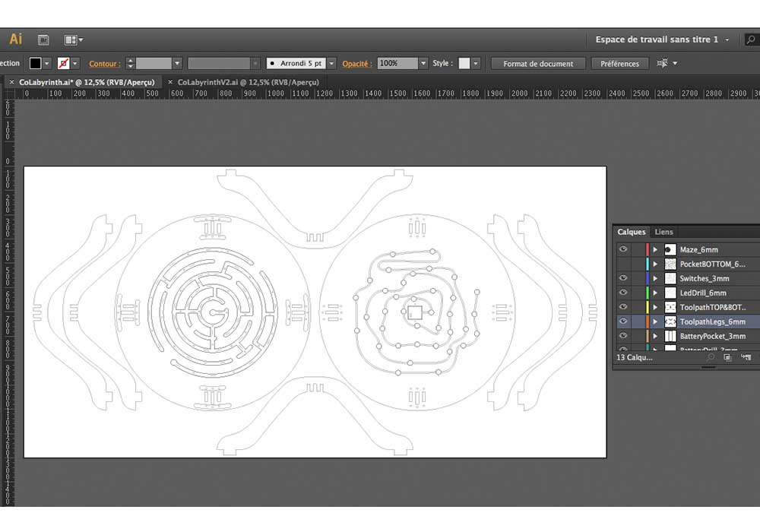Click the make clipping mask icon in Calques
The height and width of the screenshot is (532, 760).
727,357
